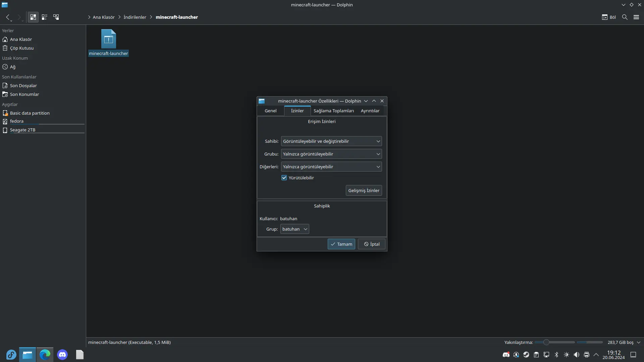Image resolution: width=644 pixels, height=362 pixels.
Task: Open the back history dropdown arrow
Action: [x=11, y=21]
